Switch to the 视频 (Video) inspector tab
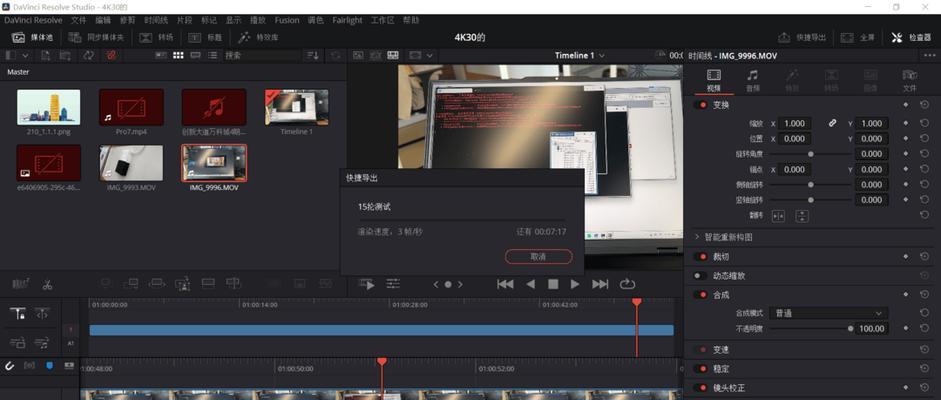The image size is (941, 400). point(714,80)
